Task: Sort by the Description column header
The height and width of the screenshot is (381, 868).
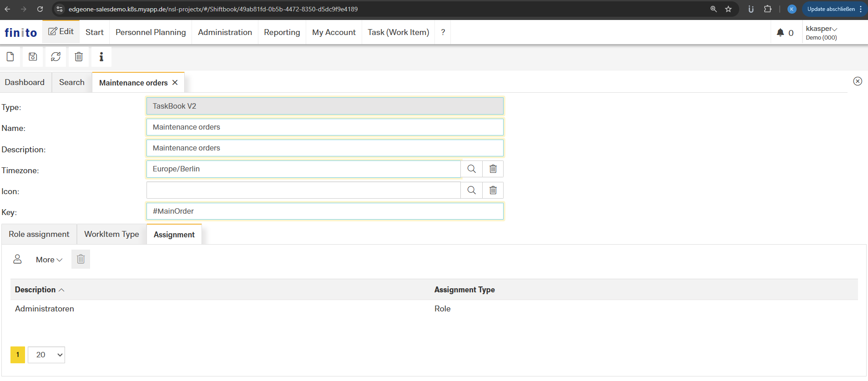Action: (x=35, y=290)
